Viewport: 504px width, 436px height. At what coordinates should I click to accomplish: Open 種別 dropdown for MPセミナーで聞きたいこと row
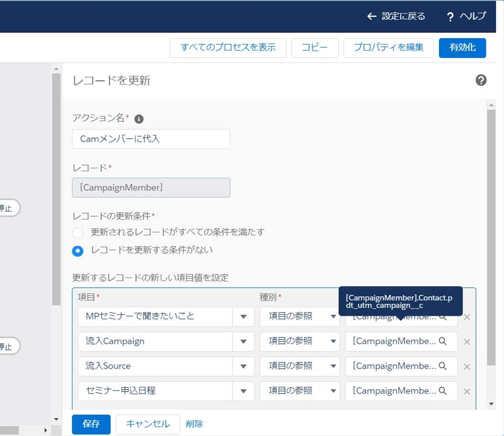299,317
